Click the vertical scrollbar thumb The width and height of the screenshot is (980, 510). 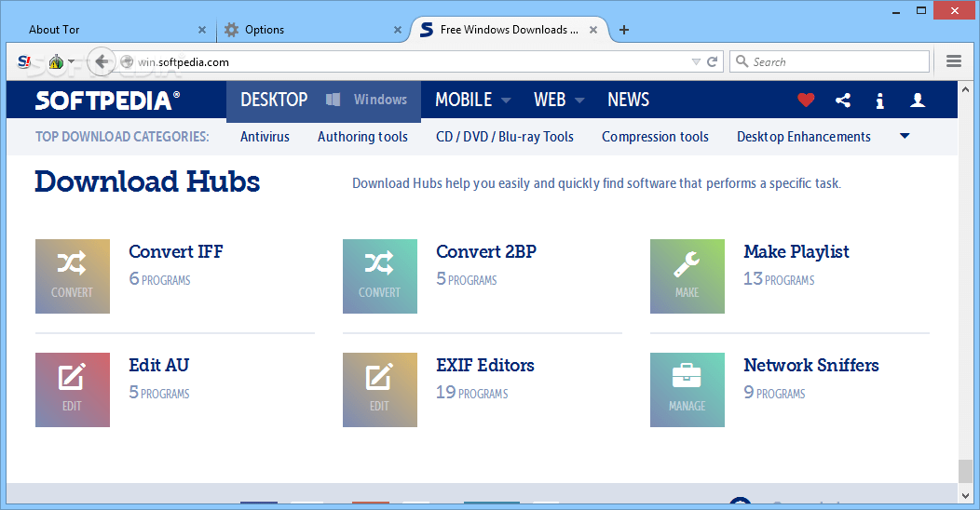click(965, 471)
